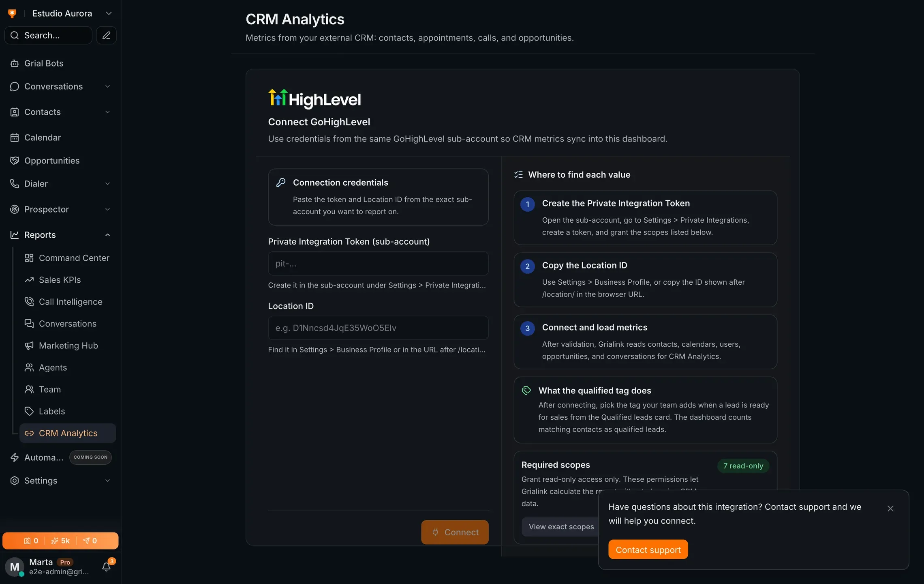Select CRM Analytics in sidebar

pos(68,433)
